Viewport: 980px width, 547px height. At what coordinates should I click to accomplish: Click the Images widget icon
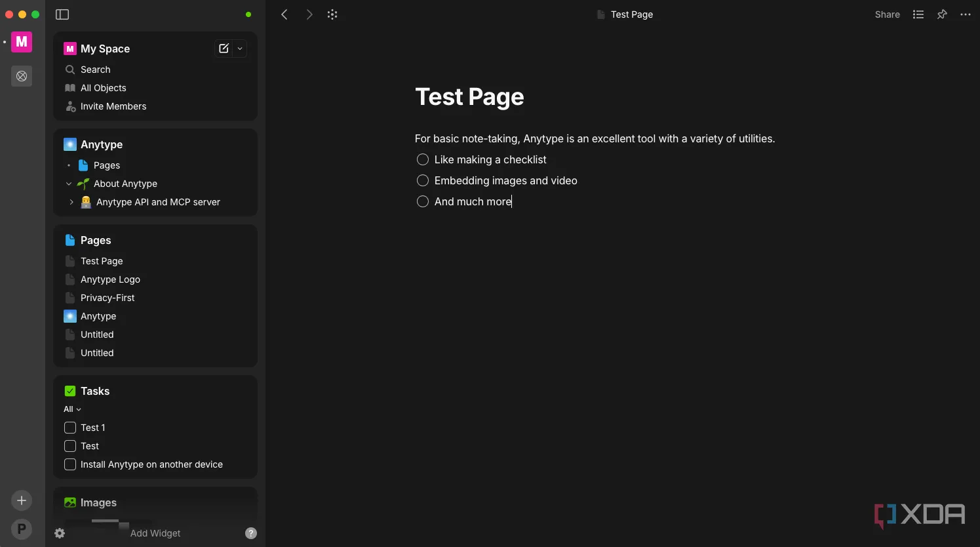click(70, 502)
